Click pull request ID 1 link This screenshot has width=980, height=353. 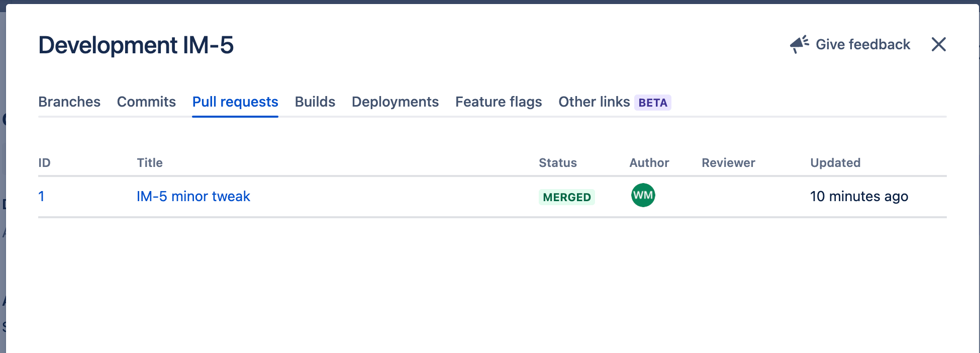coord(41,196)
